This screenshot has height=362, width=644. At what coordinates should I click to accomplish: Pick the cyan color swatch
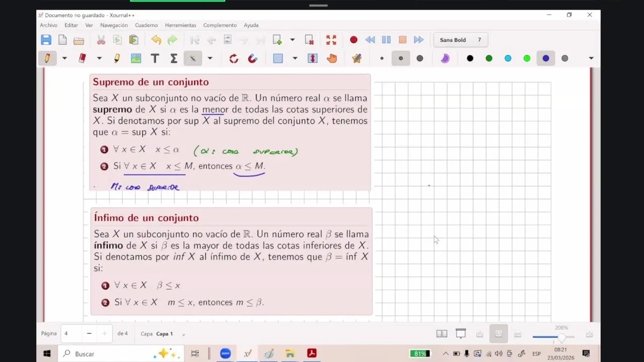tap(508, 58)
